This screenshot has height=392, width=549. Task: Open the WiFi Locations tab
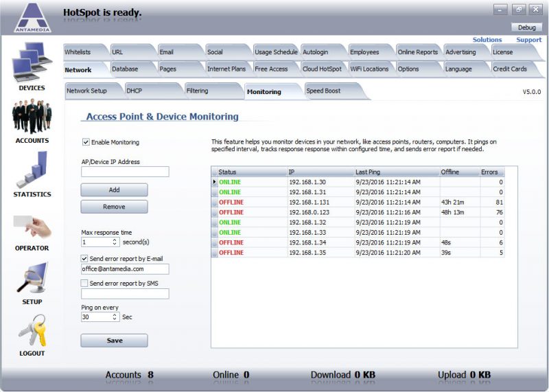point(371,69)
